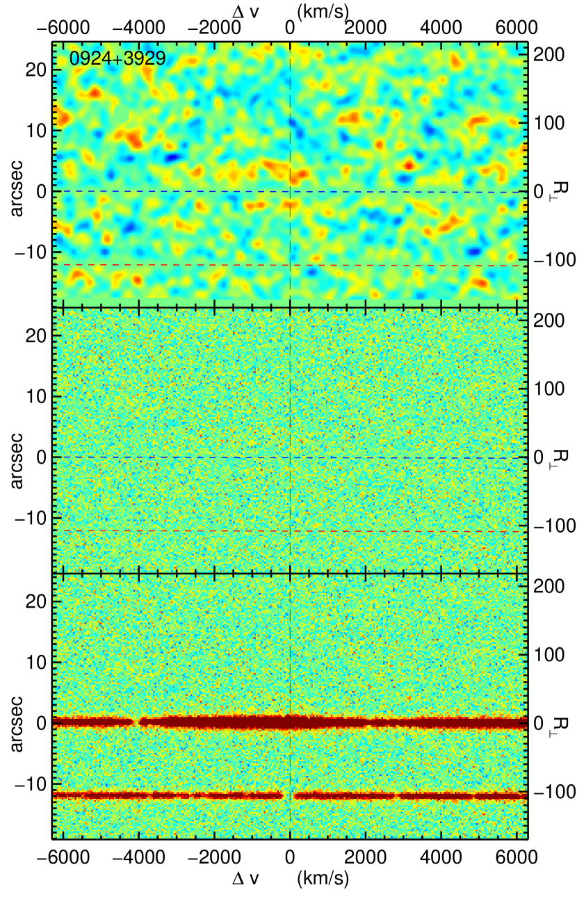The width and height of the screenshot is (577, 924).
Task: Click the blue dashed line in the middle panel
Action: 290,457
